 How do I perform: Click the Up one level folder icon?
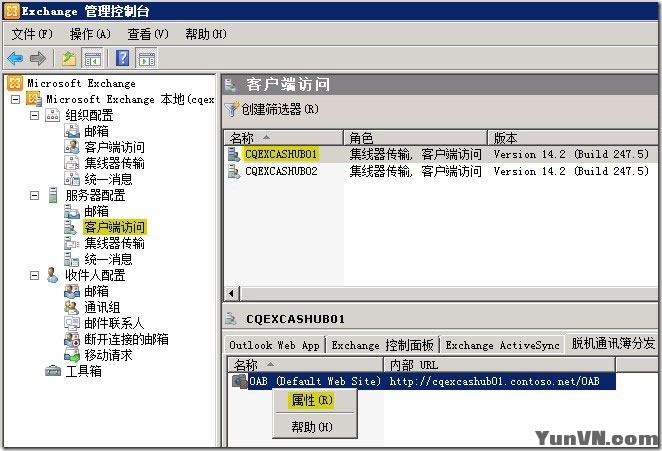(69, 58)
